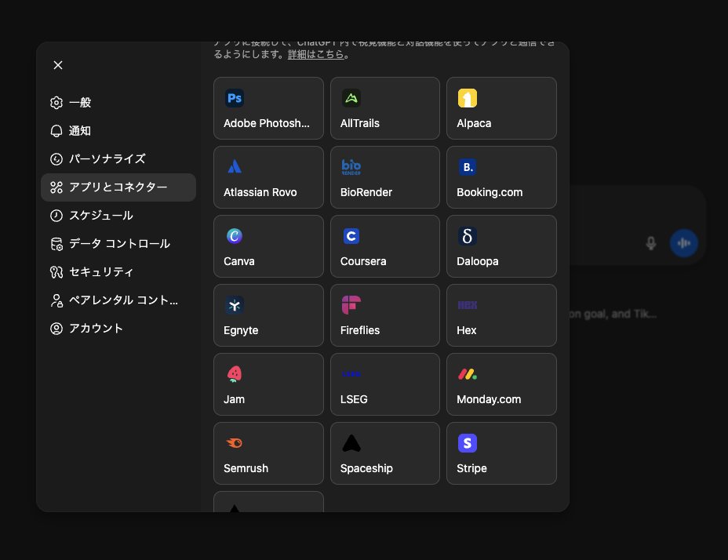This screenshot has width=728, height=560.
Task: Click the LSEG label text
Action: (354, 399)
